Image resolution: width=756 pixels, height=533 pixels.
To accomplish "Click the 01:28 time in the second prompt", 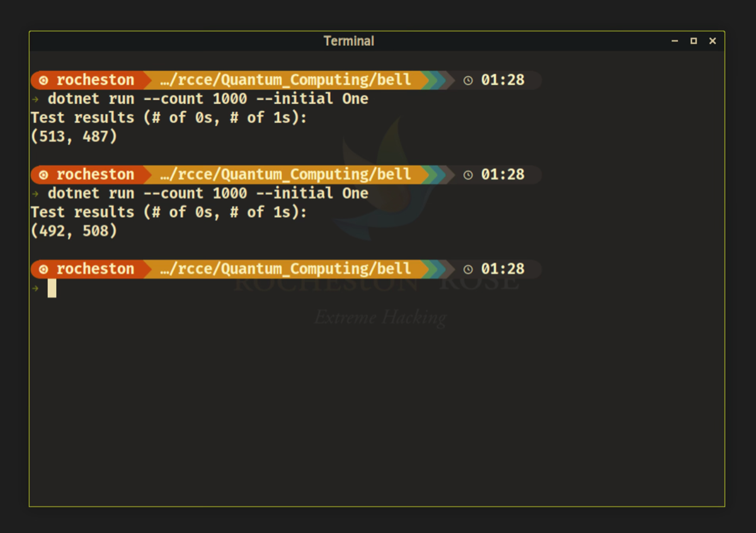I will [x=502, y=175].
